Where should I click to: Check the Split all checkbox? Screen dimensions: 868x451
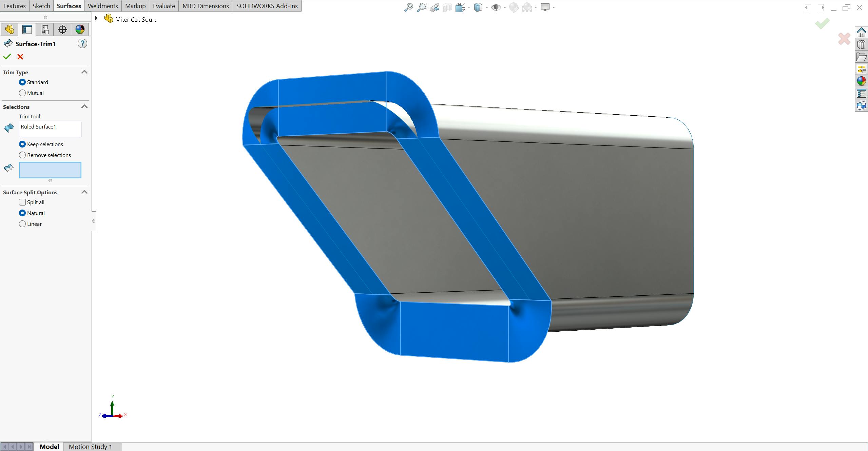(22, 202)
